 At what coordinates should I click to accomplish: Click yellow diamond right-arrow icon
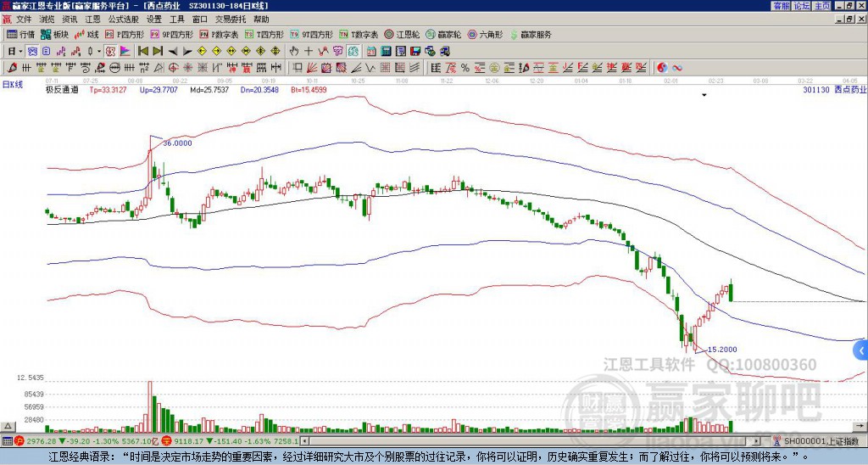click(216, 52)
